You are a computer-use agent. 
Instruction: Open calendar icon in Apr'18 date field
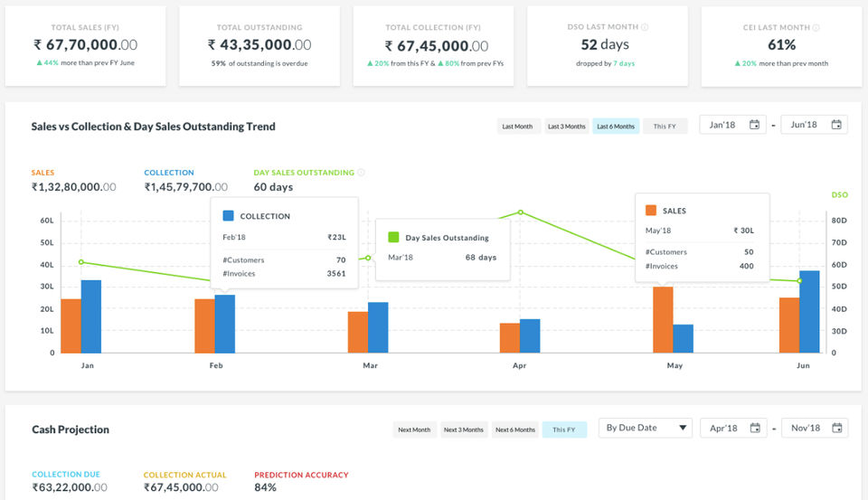pyautogui.click(x=754, y=428)
